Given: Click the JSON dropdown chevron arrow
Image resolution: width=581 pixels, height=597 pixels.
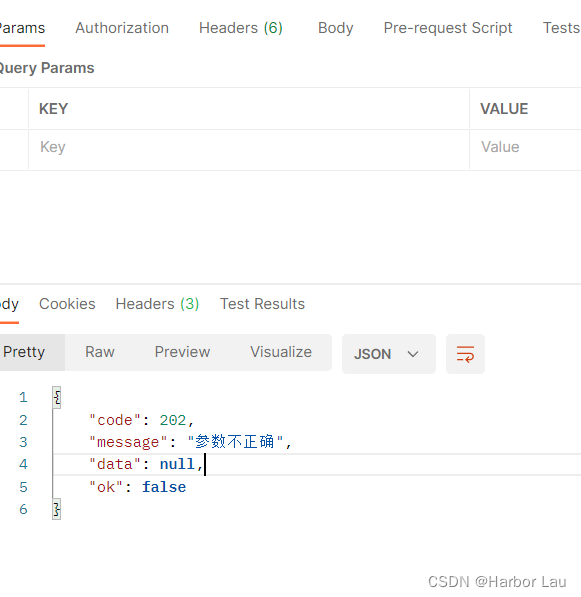Looking at the screenshot, I should pyautogui.click(x=413, y=354).
